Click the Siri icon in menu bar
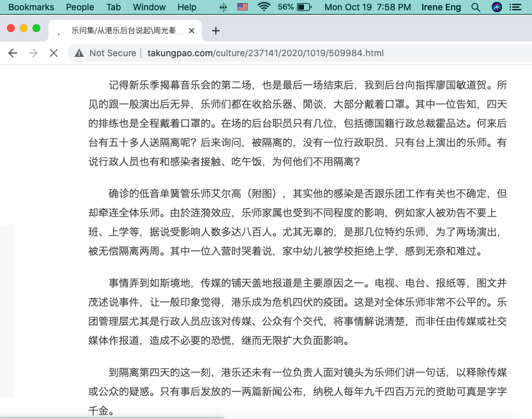The width and height of the screenshot is (532, 419). [496, 7]
